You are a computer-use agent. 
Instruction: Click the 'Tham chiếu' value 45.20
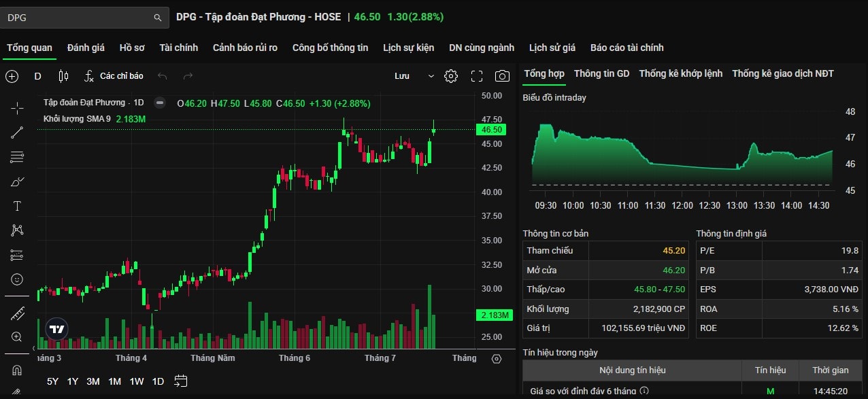coord(674,251)
